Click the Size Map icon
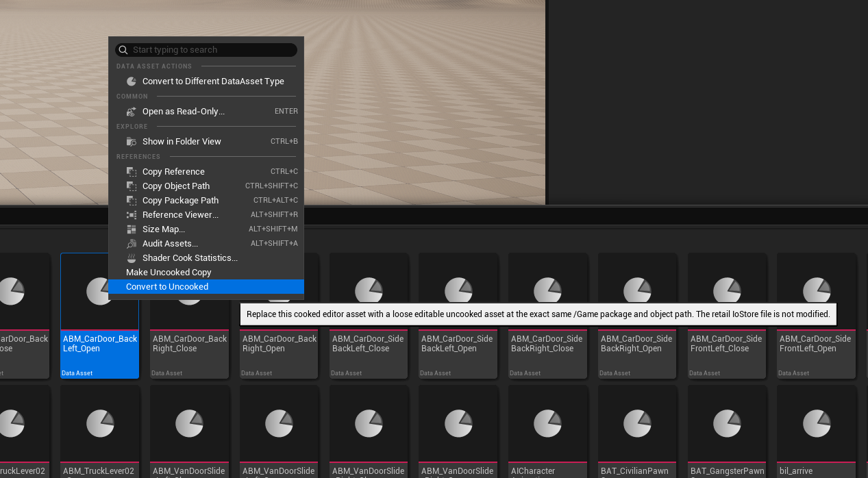The width and height of the screenshot is (868, 478). pos(132,229)
